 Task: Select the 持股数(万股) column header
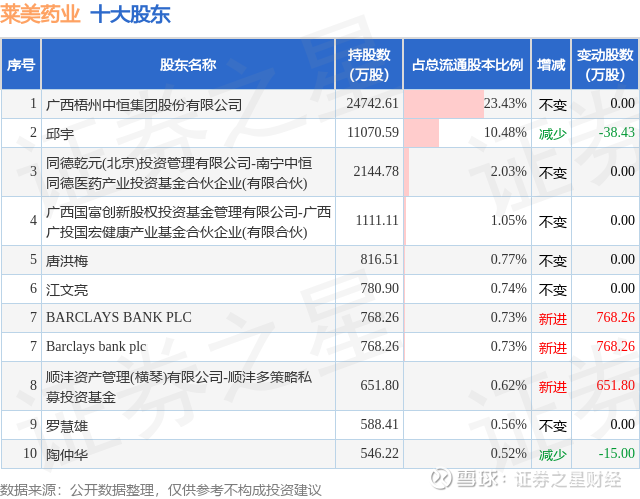tap(369, 64)
